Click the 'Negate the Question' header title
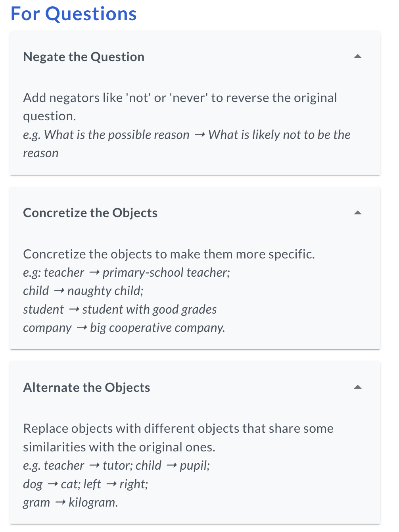Image resolution: width=399 pixels, height=532 pixels. 84,57
